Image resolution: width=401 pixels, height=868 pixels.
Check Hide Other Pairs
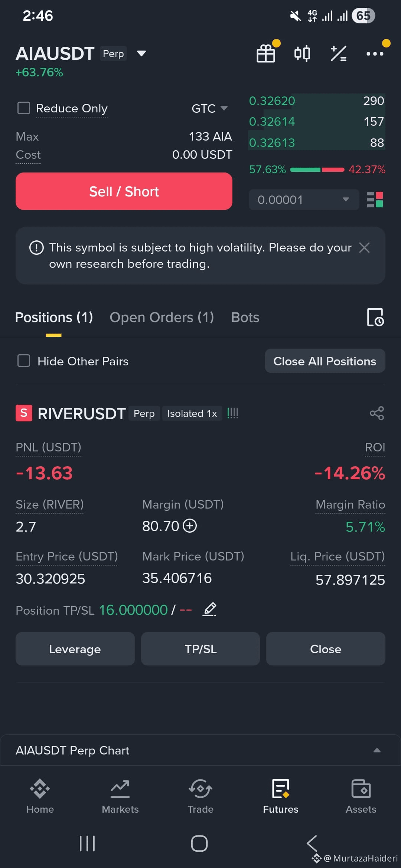pyautogui.click(x=24, y=361)
